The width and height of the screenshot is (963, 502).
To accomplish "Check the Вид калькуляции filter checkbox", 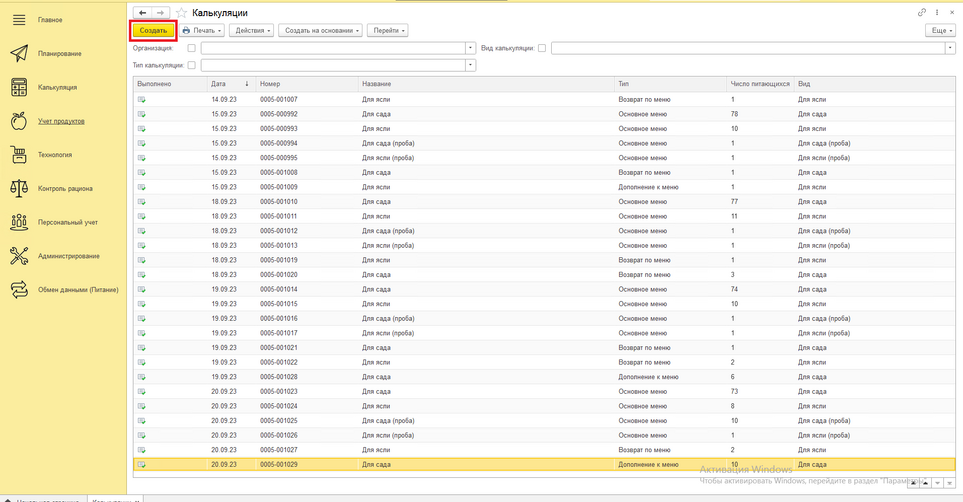I will (x=542, y=48).
